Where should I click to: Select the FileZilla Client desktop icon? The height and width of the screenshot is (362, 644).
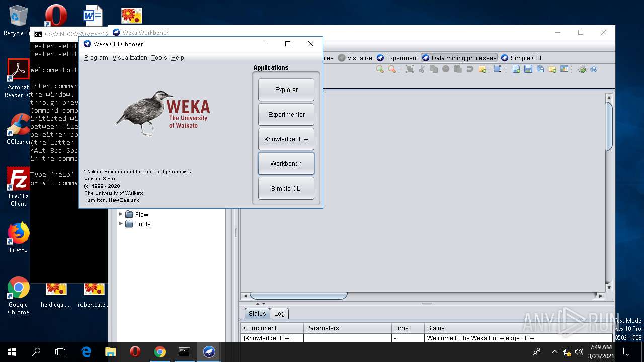click(18, 187)
